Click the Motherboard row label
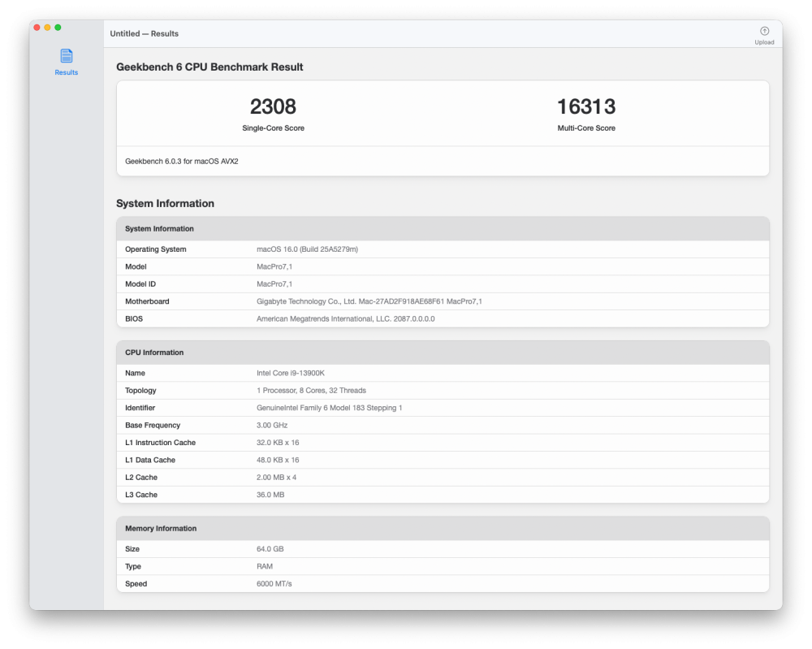812x649 pixels. point(147,301)
